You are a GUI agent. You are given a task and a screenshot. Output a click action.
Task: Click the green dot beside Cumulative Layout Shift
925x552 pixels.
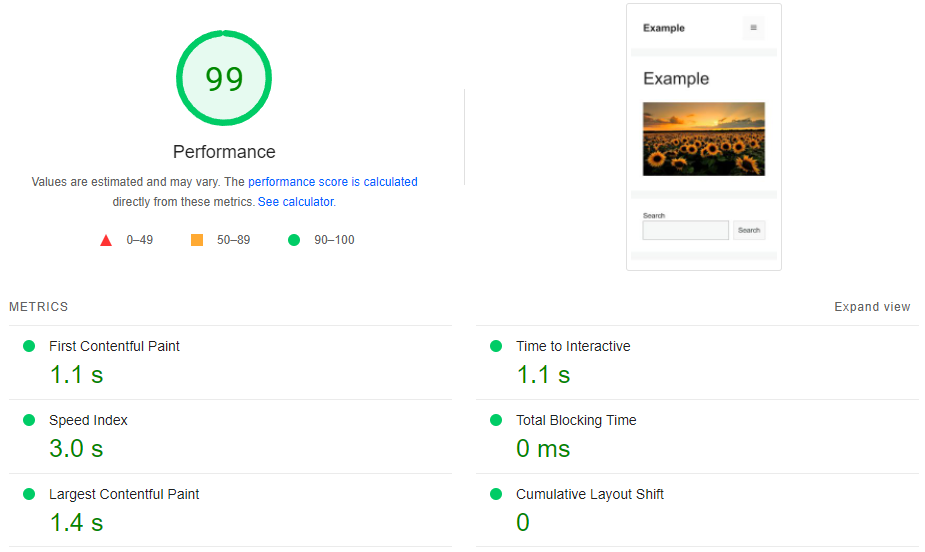pos(496,494)
